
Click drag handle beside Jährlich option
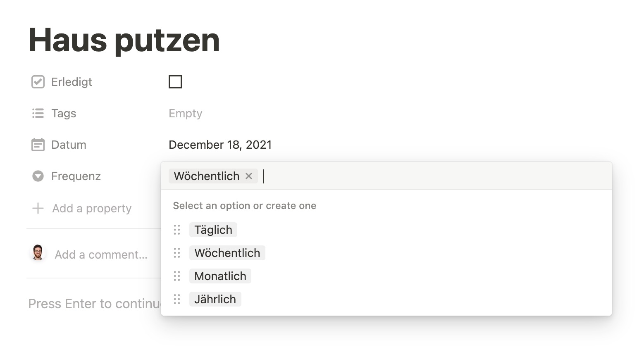pyautogui.click(x=177, y=299)
